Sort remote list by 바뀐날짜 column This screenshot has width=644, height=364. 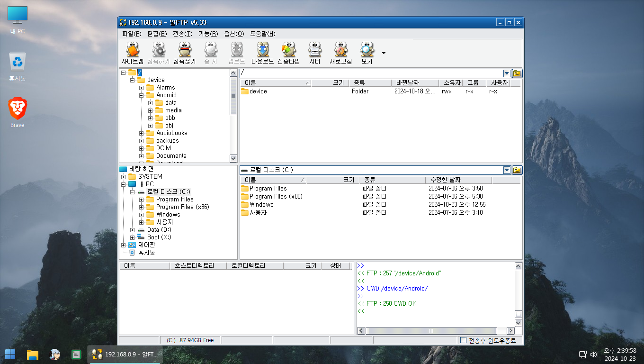(x=415, y=83)
